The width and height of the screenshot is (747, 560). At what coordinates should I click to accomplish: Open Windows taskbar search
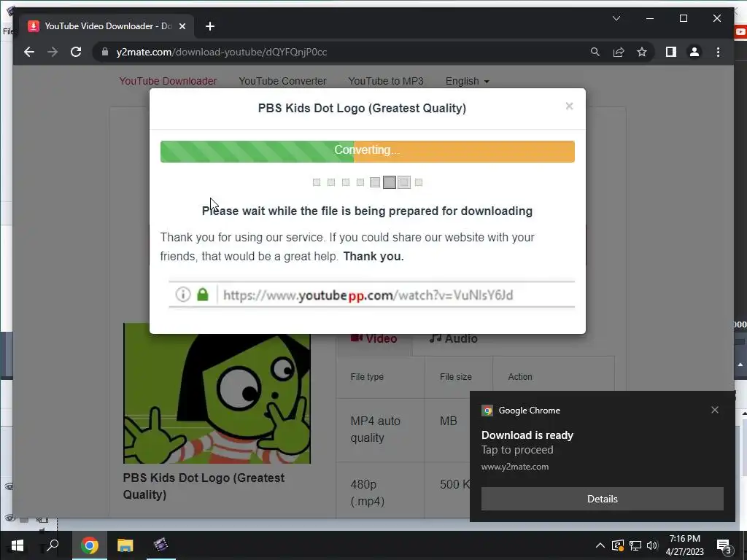point(52,545)
